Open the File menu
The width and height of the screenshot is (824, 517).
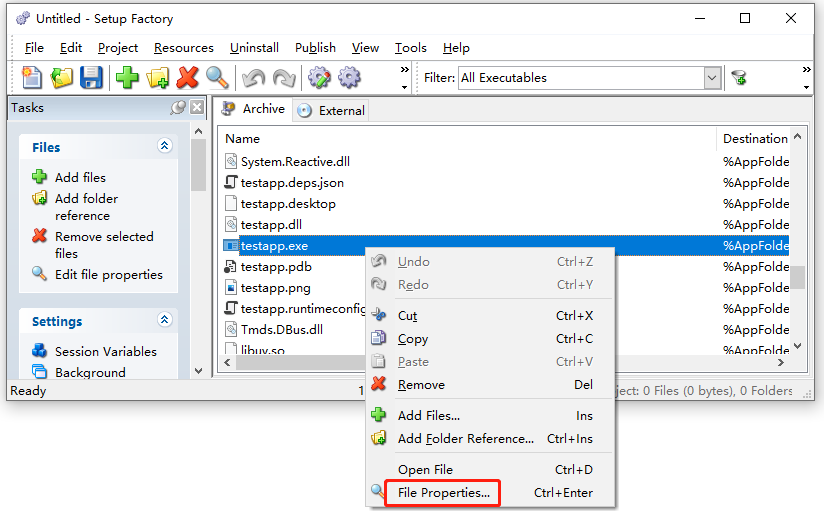pos(34,48)
